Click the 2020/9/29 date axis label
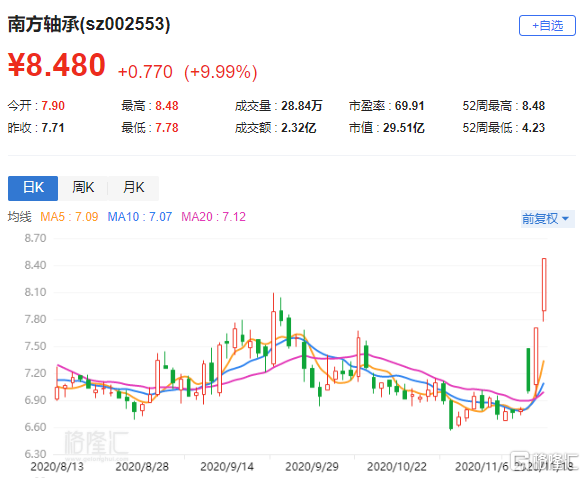The width and height of the screenshot is (585, 478). coord(312,467)
